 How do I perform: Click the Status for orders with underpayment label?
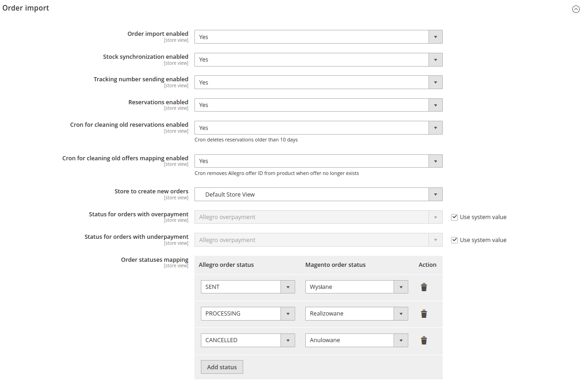[137, 237]
